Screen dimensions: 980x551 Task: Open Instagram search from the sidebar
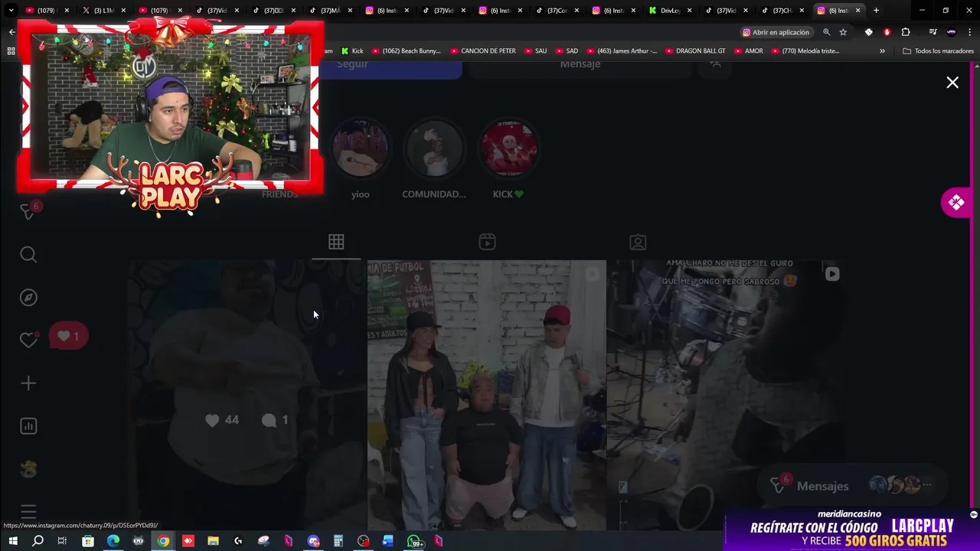[28, 255]
